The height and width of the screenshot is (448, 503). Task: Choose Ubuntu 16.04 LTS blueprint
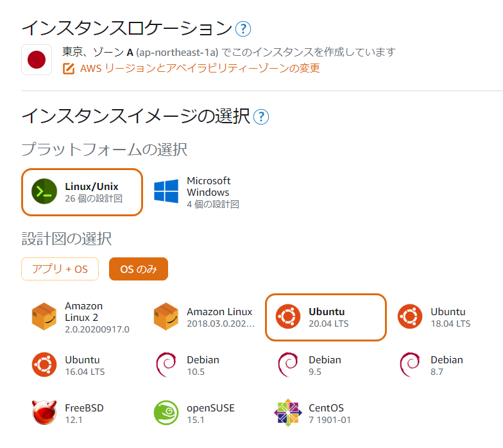tap(68, 365)
